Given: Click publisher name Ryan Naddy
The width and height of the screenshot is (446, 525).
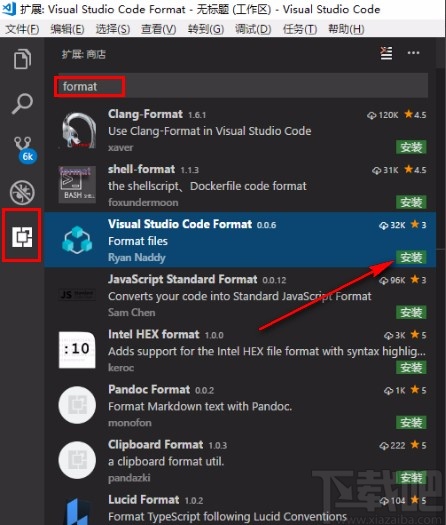Looking at the screenshot, I should [x=137, y=257].
